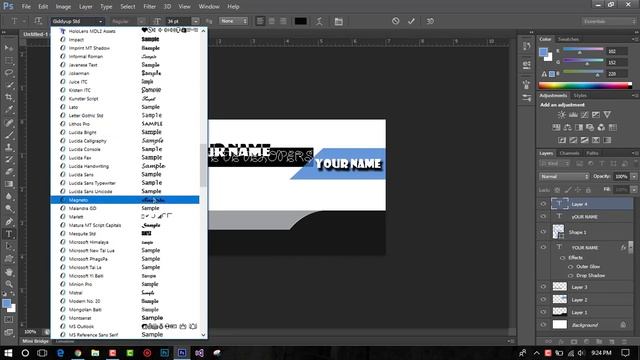
Task: Select the Lasso tool in toolbox
Action: coord(9,73)
